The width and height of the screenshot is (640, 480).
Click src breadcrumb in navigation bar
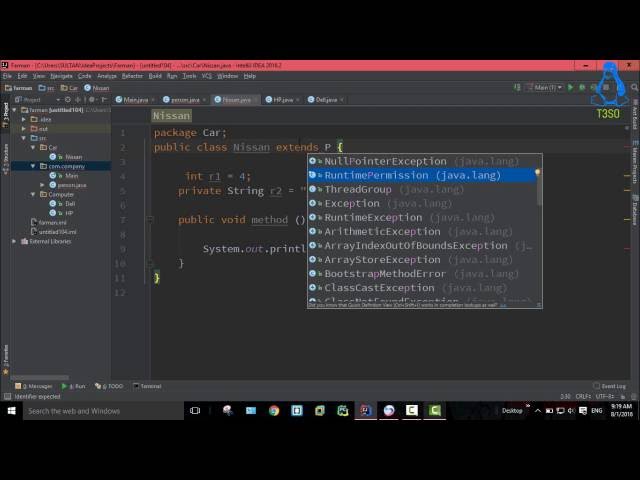click(46, 88)
